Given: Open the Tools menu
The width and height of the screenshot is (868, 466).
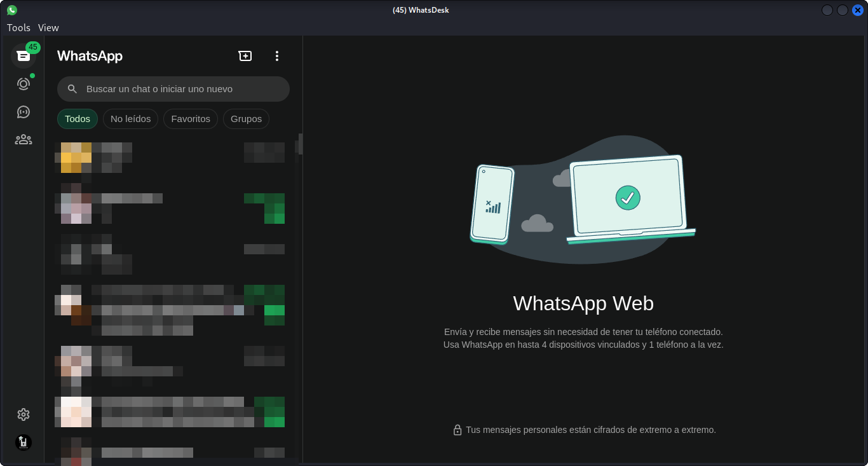Looking at the screenshot, I should [18, 28].
